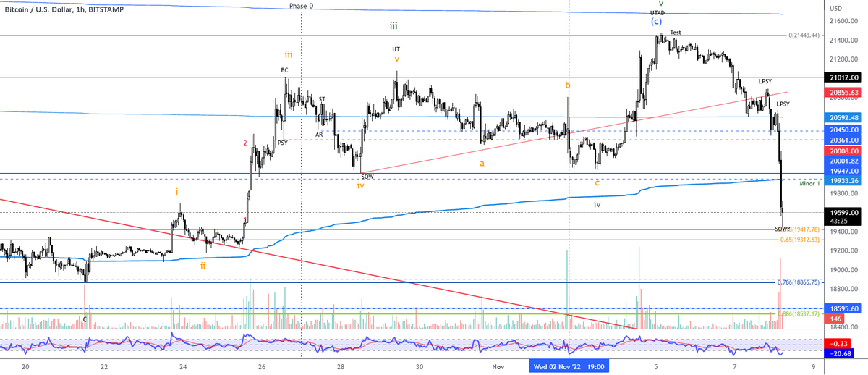Click the red 2 wave label

246,143
